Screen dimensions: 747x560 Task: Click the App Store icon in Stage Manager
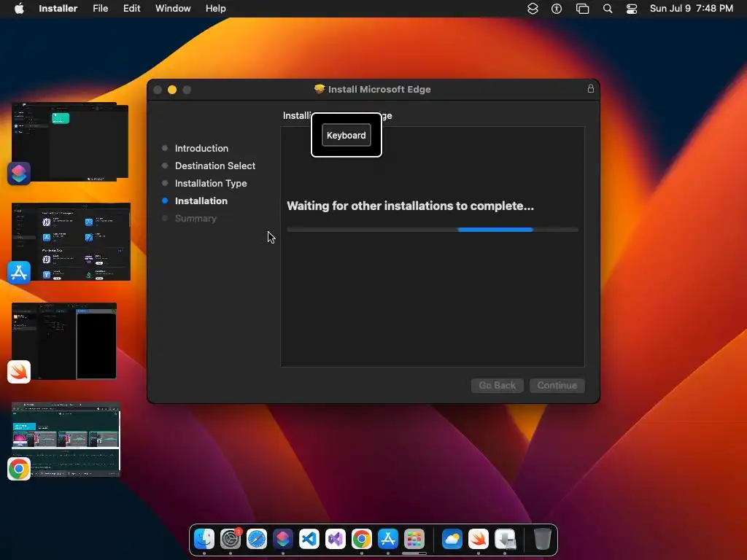click(x=19, y=273)
